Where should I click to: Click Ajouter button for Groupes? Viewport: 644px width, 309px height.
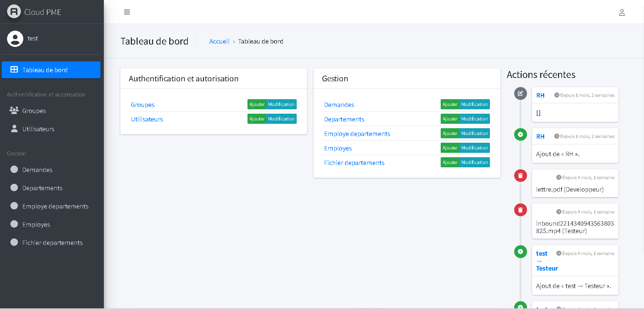click(257, 104)
